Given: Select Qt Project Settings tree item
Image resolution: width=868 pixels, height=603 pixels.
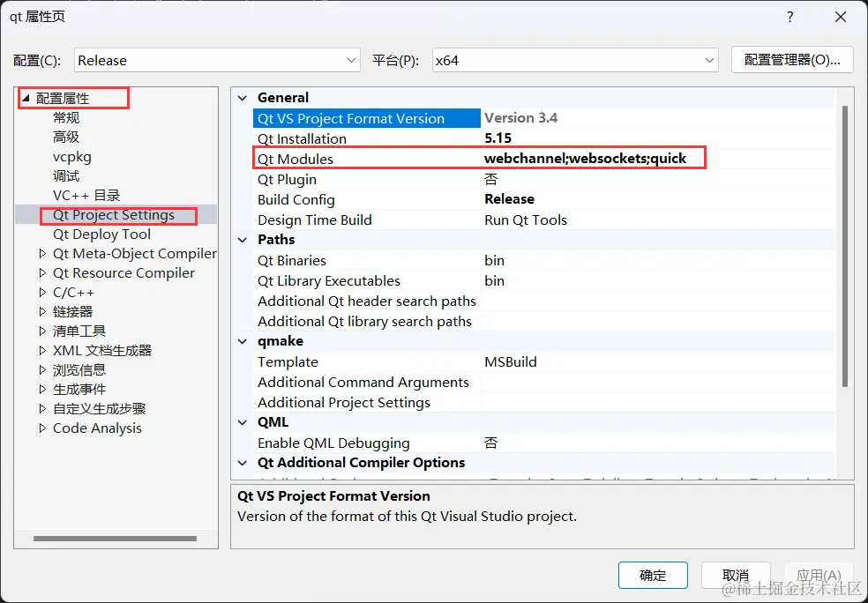Looking at the screenshot, I should click(x=114, y=214).
